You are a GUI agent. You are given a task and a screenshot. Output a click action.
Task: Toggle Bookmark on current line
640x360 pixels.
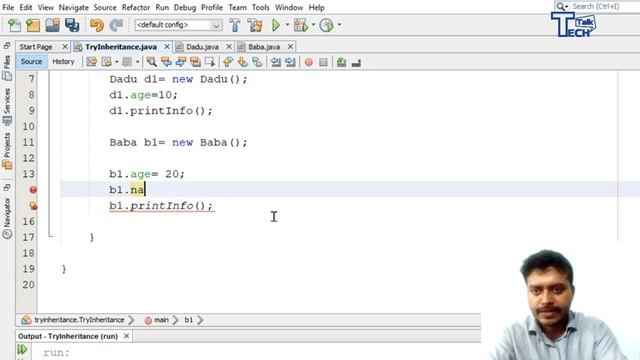point(257,62)
